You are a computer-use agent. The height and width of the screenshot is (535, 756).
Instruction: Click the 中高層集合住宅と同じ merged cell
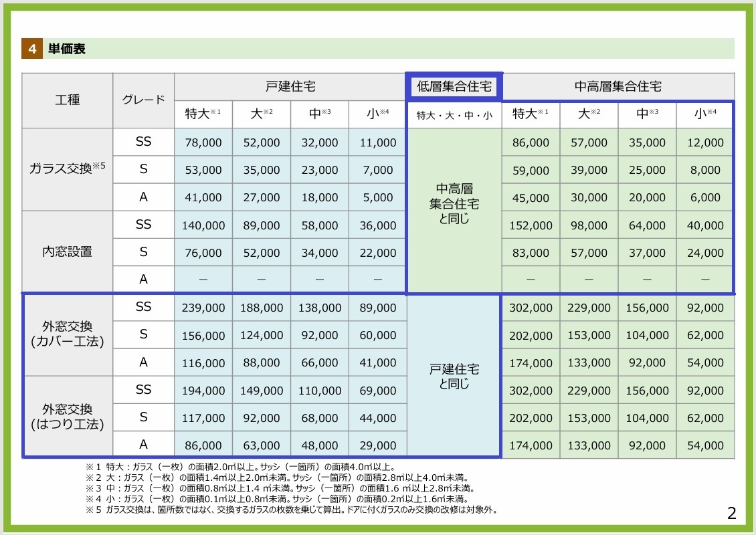[x=454, y=203]
